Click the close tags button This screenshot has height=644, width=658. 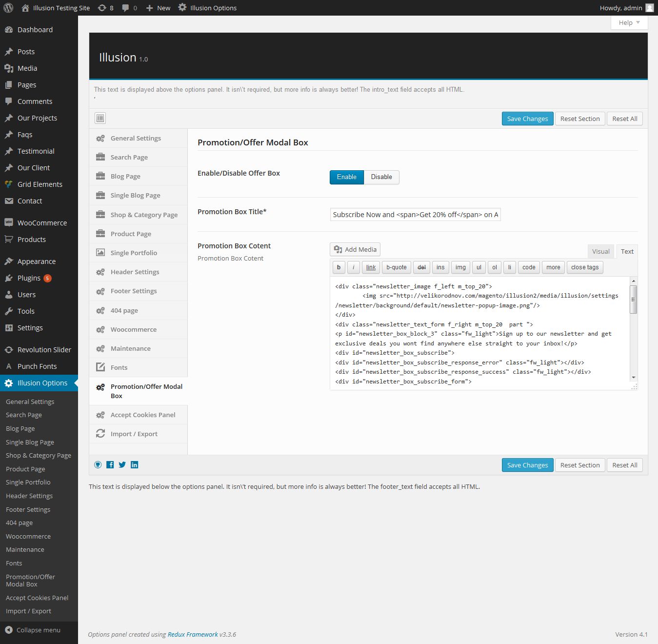point(585,267)
